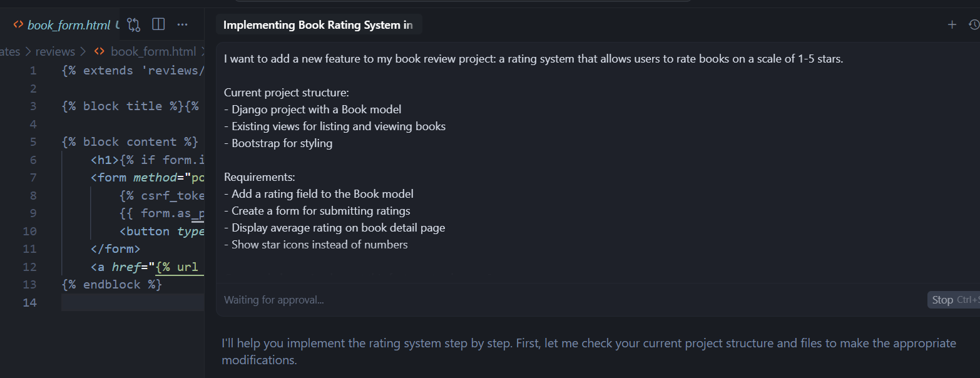Screen dimensions: 980x378
Task: Open the editor More Actions ellipsis
Action: pos(182,24)
